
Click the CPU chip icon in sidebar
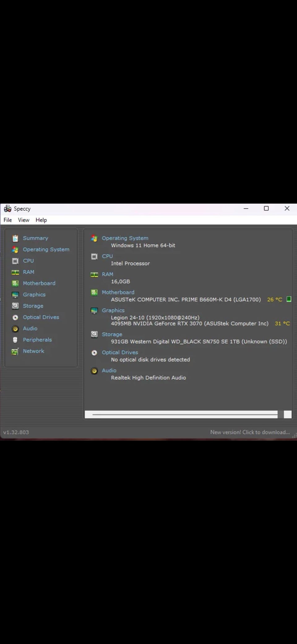(15, 261)
